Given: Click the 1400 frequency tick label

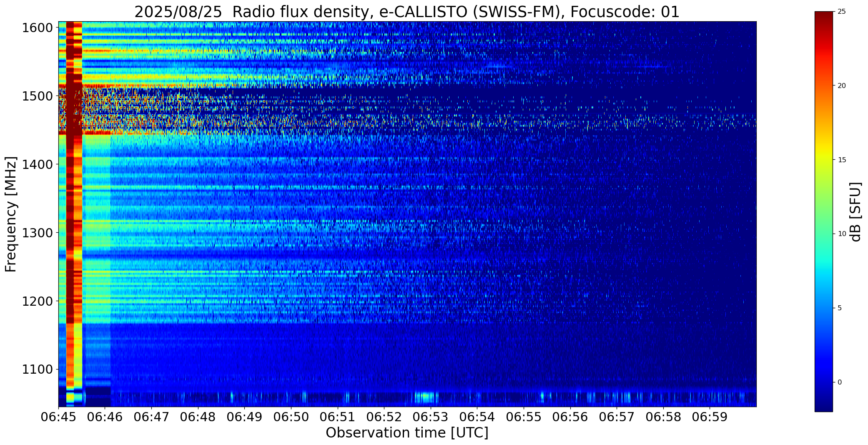Looking at the screenshot, I should pos(37,165).
